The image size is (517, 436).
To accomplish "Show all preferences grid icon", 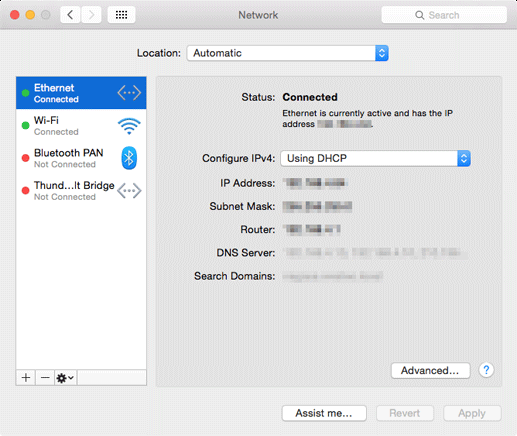I will [x=121, y=15].
